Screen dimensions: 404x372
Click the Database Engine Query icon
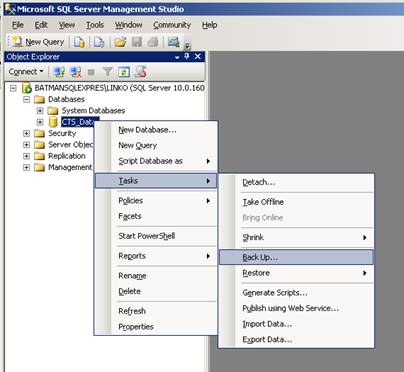click(79, 42)
